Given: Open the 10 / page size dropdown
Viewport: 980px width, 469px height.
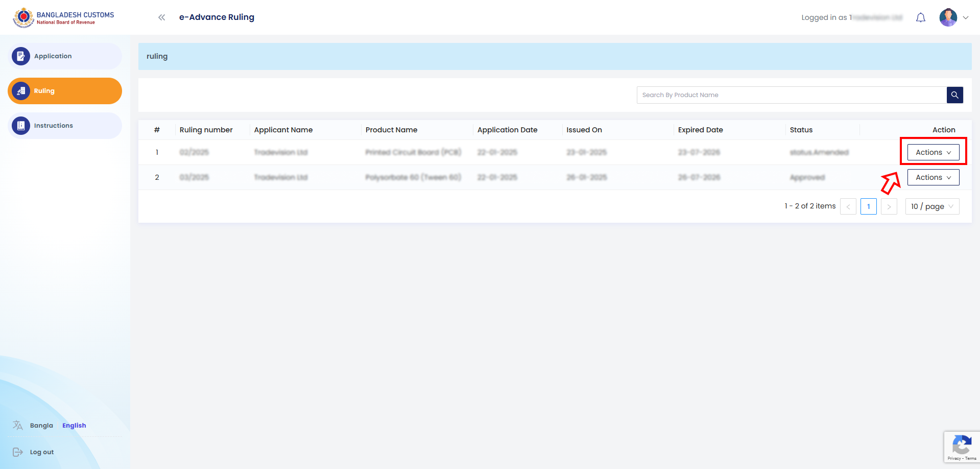Looking at the screenshot, I should 933,206.
